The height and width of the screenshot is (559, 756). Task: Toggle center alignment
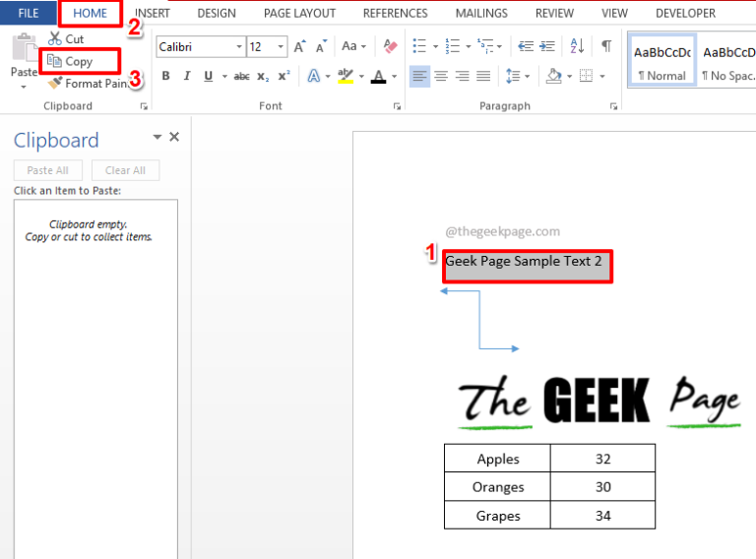click(x=441, y=77)
